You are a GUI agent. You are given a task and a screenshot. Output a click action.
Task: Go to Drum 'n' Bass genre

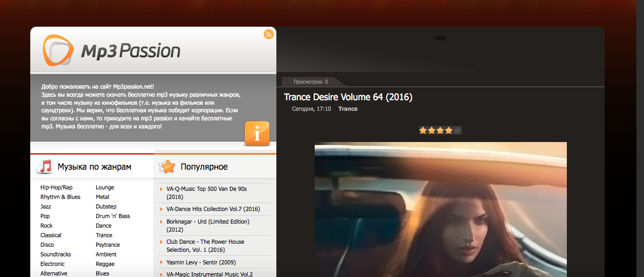113,216
